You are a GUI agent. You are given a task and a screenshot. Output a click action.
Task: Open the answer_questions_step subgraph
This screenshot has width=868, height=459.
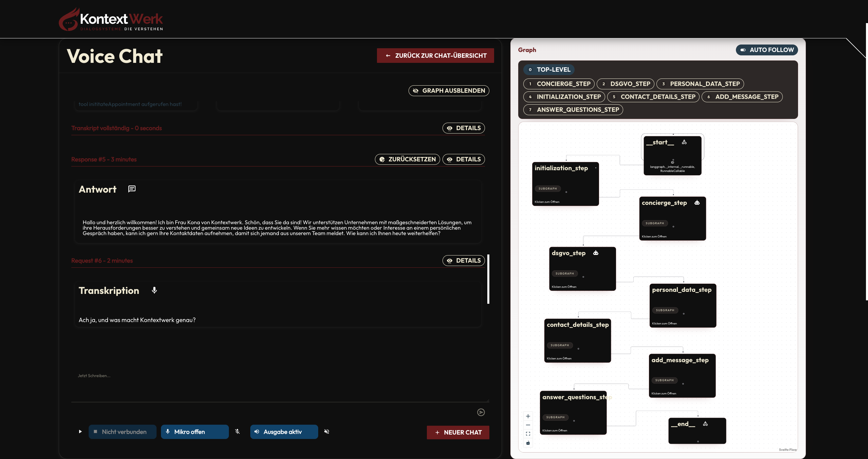[573, 413]
